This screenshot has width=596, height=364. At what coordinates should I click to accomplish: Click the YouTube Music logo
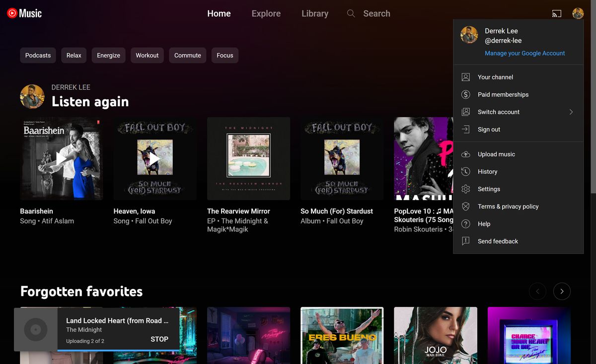point(24,13)
